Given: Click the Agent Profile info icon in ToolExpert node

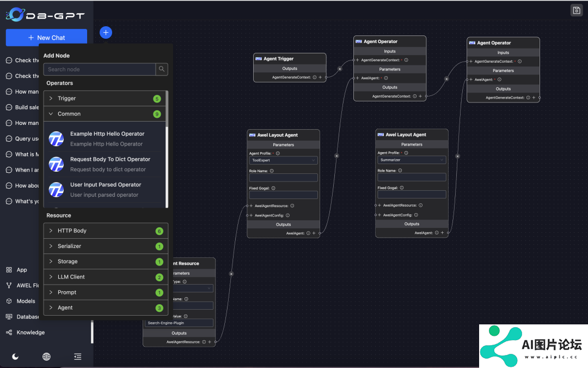Looking at the screenshot, I should tap(278, 153).
